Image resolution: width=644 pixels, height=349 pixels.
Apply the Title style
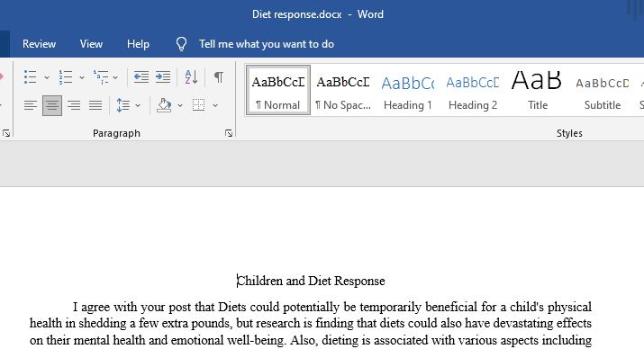click(x=538, y=90)
